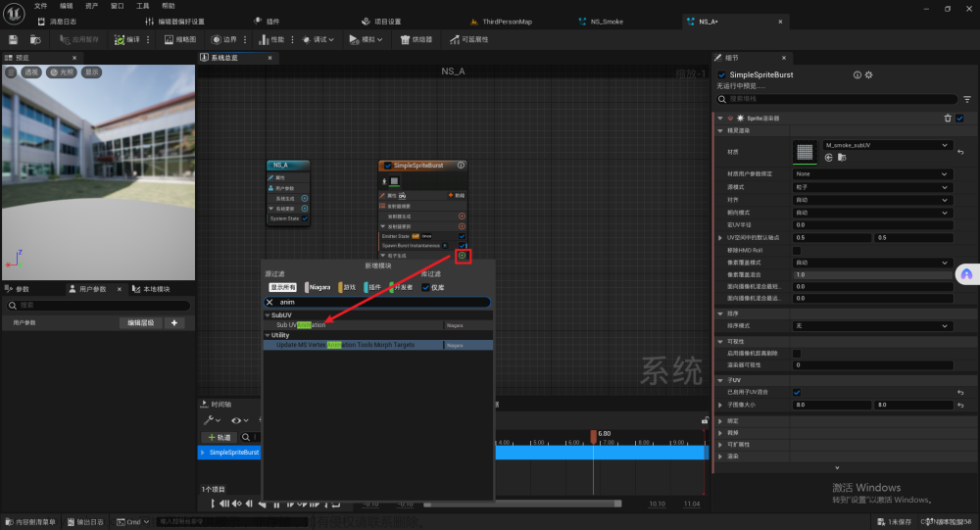Open the 模拟 simulate dropdown
The height and width of the screenshot is (530, 980).
coord(366,39)
